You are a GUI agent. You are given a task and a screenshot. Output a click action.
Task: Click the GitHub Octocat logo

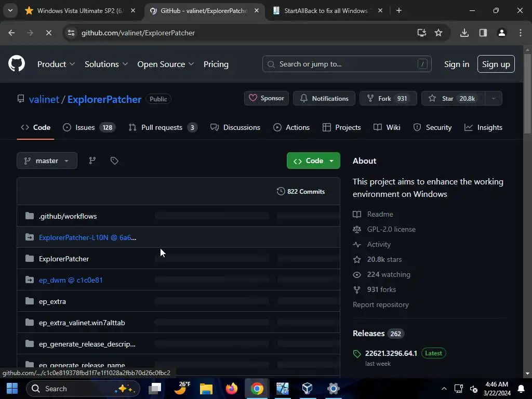coord(16,63)
